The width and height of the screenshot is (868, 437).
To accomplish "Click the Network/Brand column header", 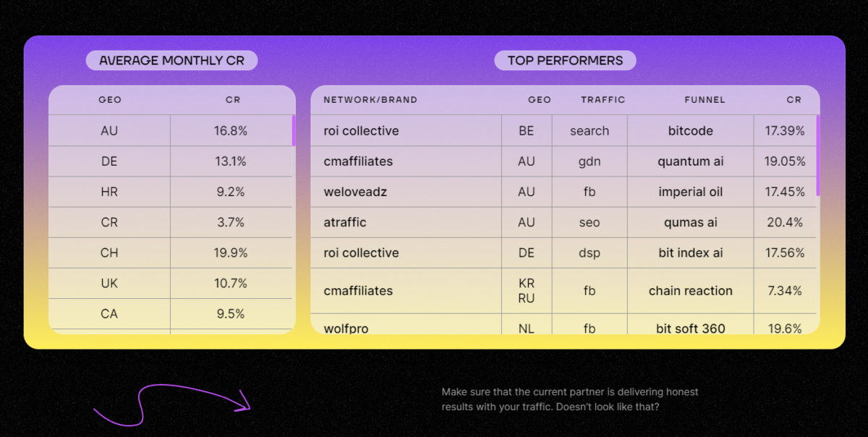I will [x=370, y=100].
